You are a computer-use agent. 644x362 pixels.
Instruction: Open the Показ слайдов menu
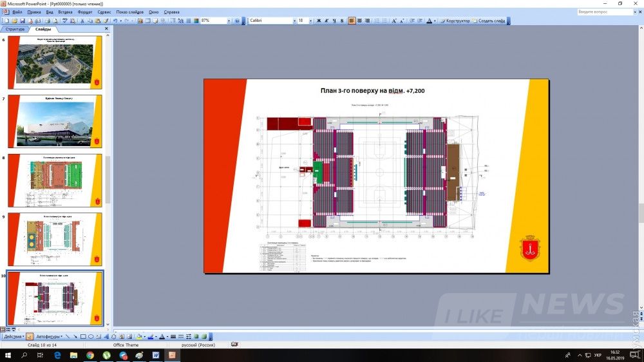(x=131, y=12)
